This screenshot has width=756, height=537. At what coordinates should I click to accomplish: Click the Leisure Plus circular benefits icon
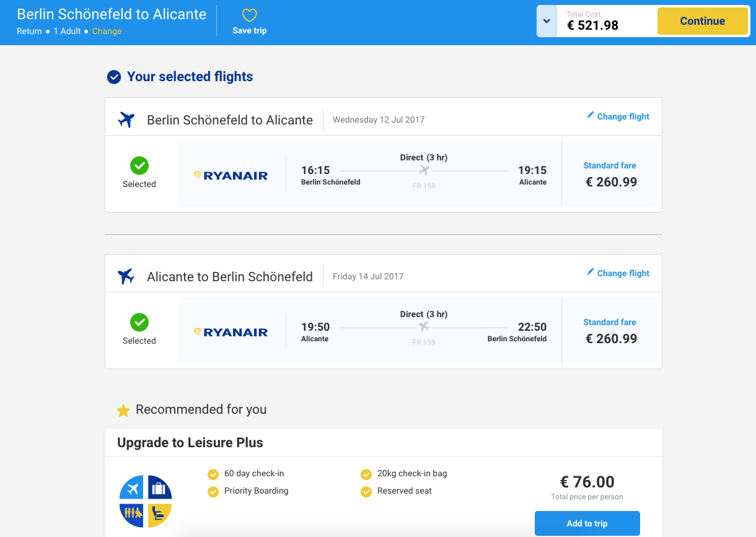tap(146, 501)
